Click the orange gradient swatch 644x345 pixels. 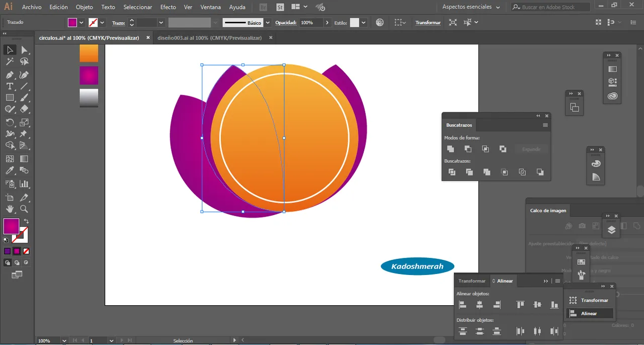tap(89, 53)
